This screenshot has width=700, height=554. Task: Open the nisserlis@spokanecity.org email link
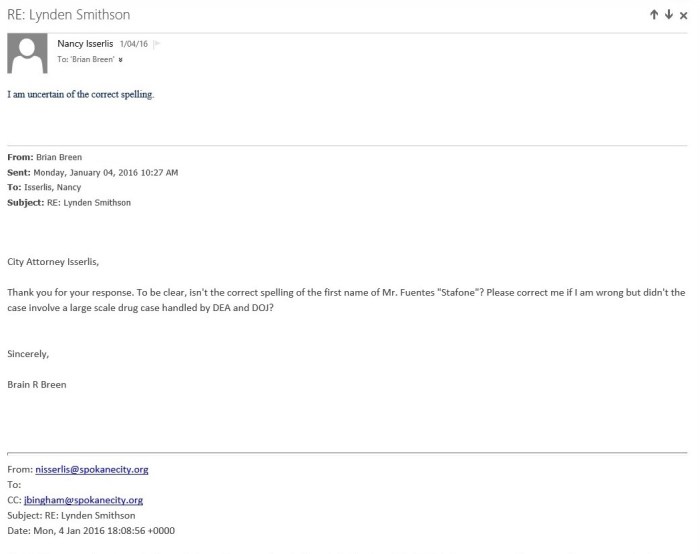click(91, 469)
